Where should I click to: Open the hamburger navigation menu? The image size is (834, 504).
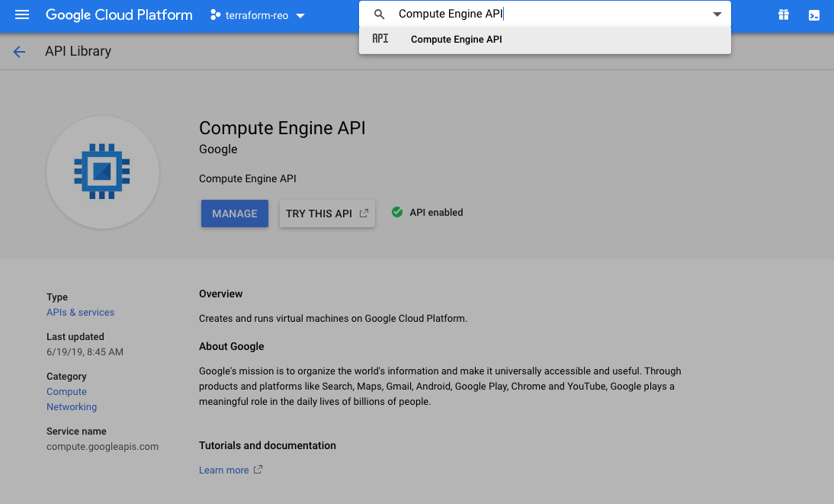(22, 15)
